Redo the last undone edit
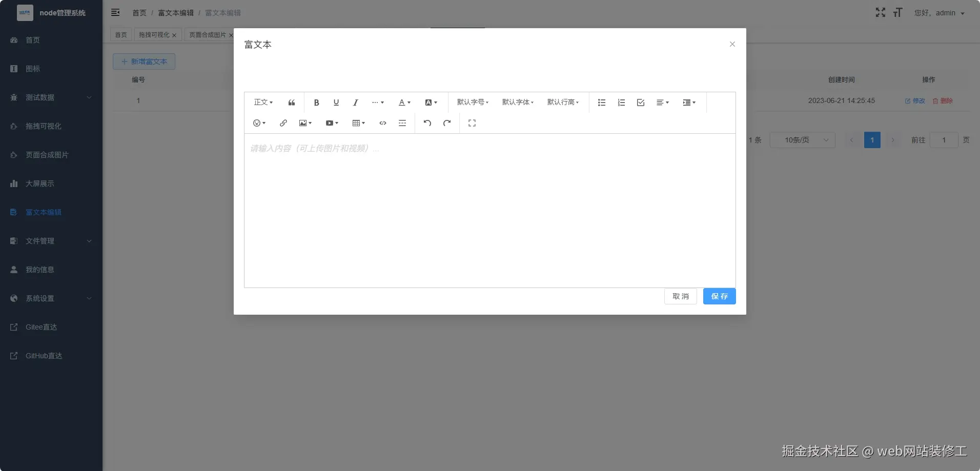Screen dimensions: 980x471 (447, 123)
